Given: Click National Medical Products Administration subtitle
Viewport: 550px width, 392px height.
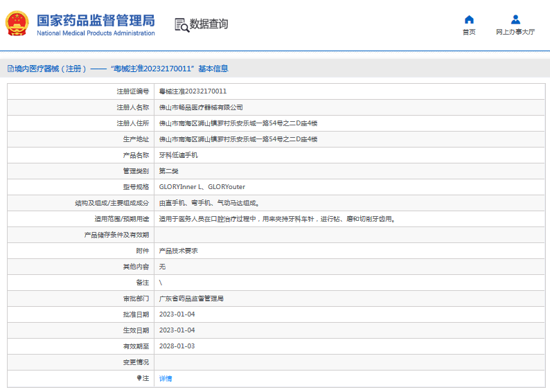Looking at the screenshot, I should tap(96, 33).
